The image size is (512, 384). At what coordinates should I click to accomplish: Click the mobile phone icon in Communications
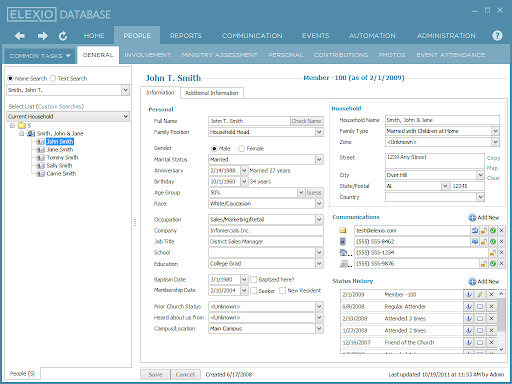pyautogui.click(x=343, y=241)
